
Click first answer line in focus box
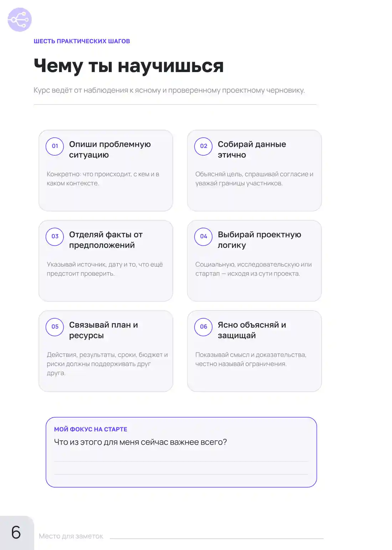(x=181, y=461)
